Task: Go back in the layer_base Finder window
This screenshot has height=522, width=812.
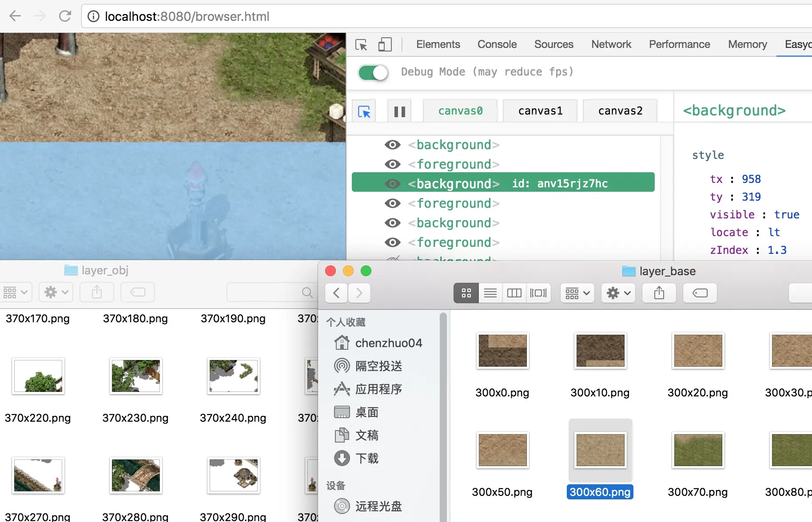Action: (x=337, y=293)
